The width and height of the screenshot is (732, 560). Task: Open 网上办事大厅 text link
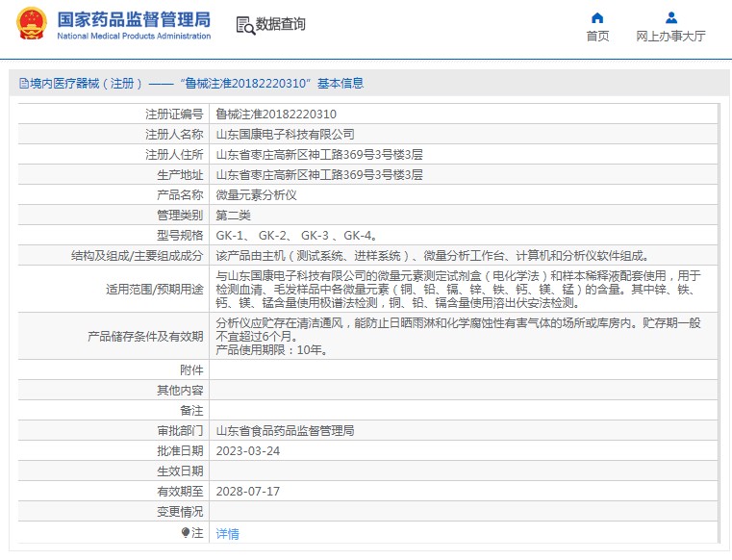coord(670,36)
